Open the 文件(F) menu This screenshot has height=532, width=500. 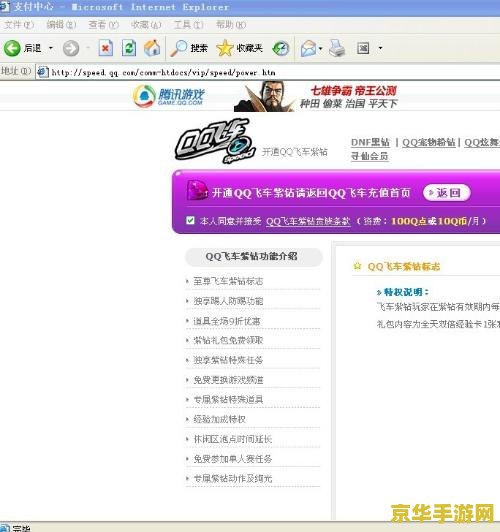coord(19,25)
